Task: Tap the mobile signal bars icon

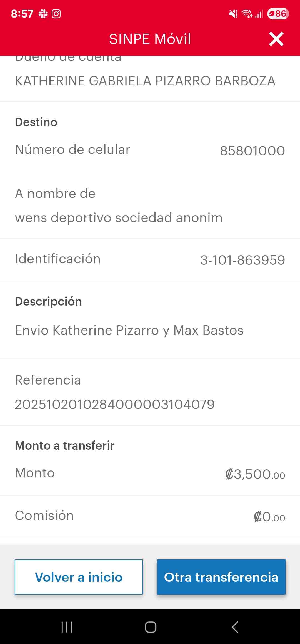Action: (259, 14)
